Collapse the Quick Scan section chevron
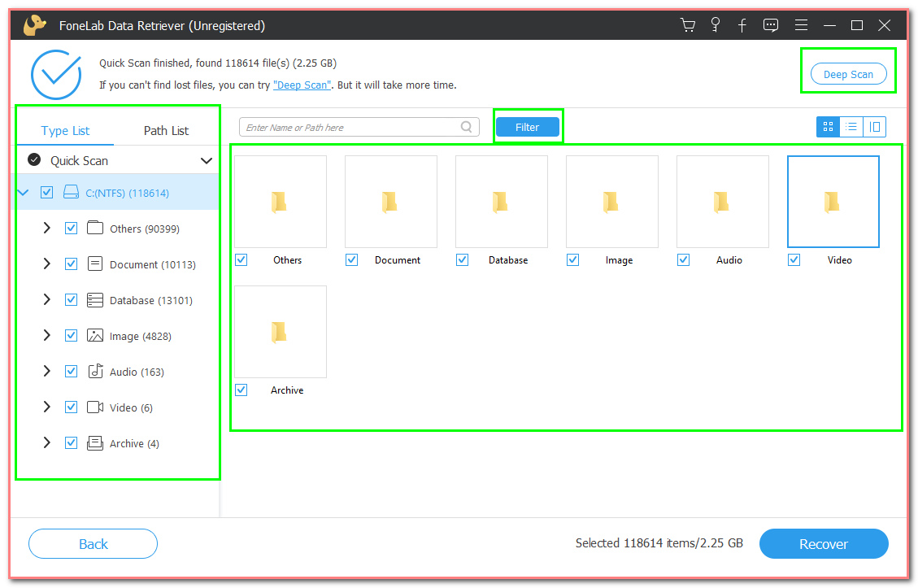The height and width of the screenshot is (588, 918). coord(206,160)
